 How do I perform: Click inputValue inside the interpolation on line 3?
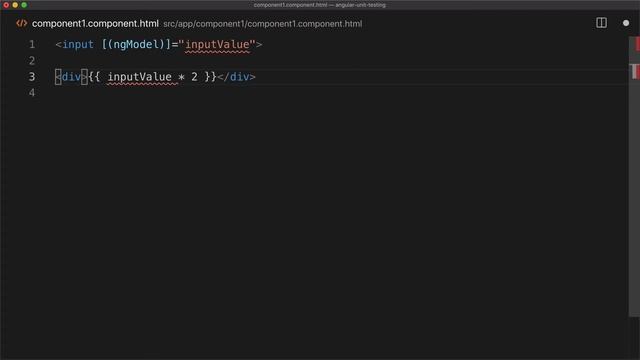coord(139,77)
